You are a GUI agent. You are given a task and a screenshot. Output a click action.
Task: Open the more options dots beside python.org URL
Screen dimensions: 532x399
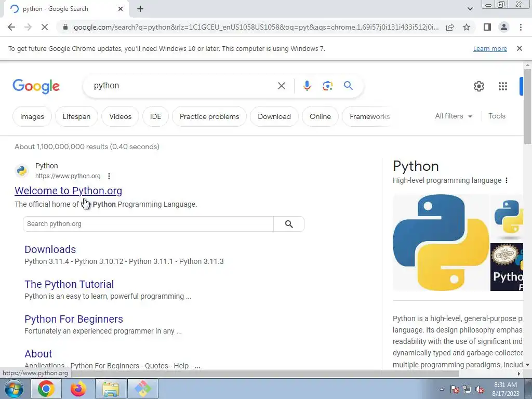(x=109, y=176)
